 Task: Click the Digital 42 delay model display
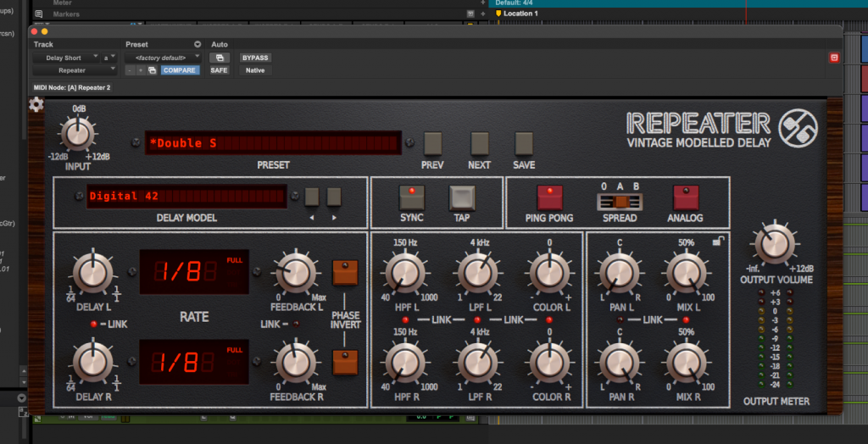point(186,197)
